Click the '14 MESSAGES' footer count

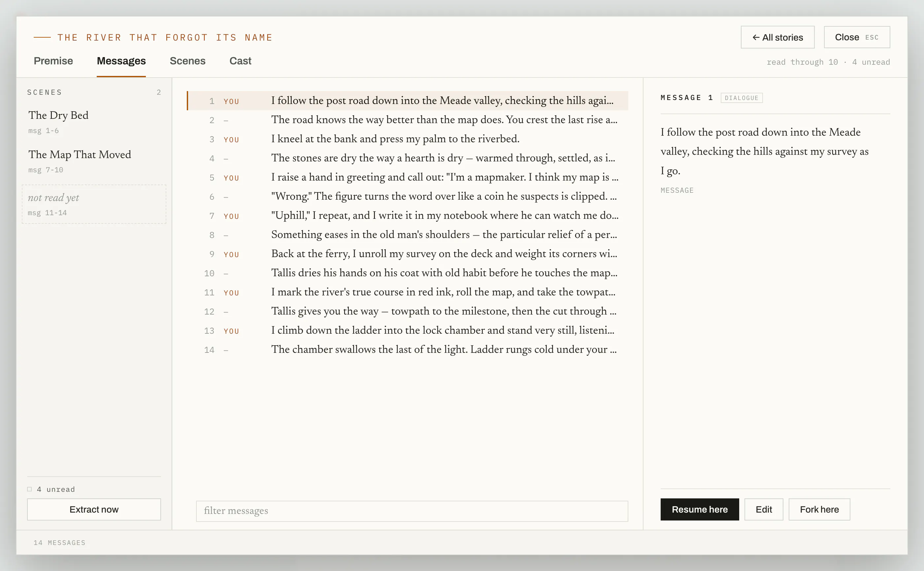(x=60, y=543)
